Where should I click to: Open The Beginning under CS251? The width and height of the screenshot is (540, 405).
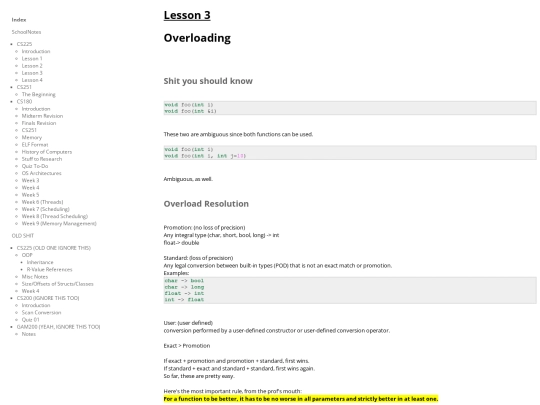(x=39, y=94)
